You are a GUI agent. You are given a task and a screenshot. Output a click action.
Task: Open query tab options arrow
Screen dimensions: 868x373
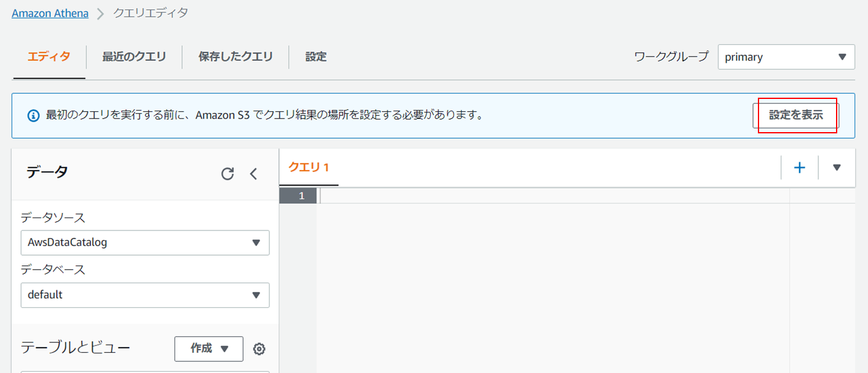837,168
